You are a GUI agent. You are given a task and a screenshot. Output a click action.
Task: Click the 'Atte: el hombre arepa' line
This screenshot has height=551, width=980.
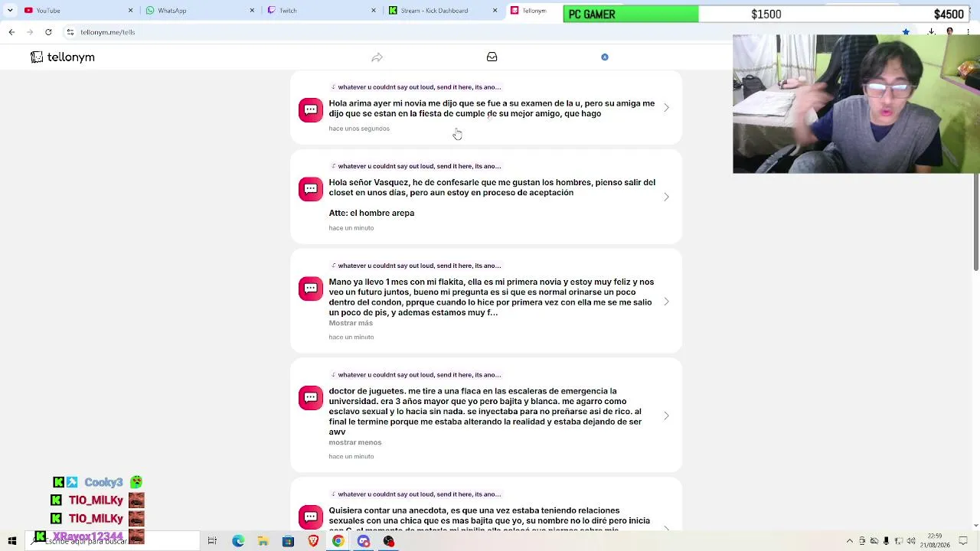coord(371,213)
